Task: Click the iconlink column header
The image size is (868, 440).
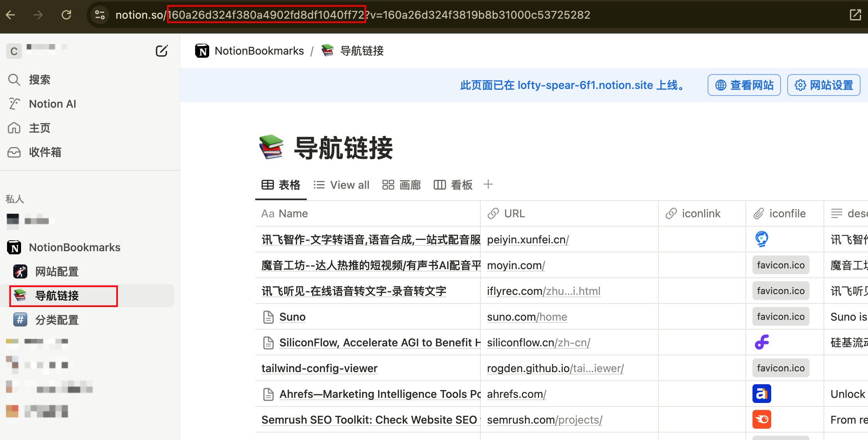Action: click(x=702, y=213)
